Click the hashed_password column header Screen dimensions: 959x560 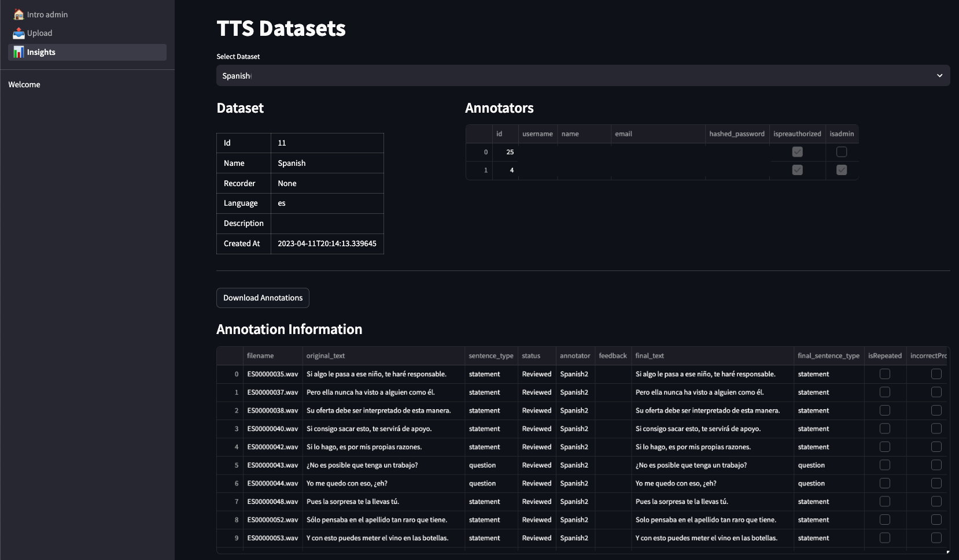737,133
